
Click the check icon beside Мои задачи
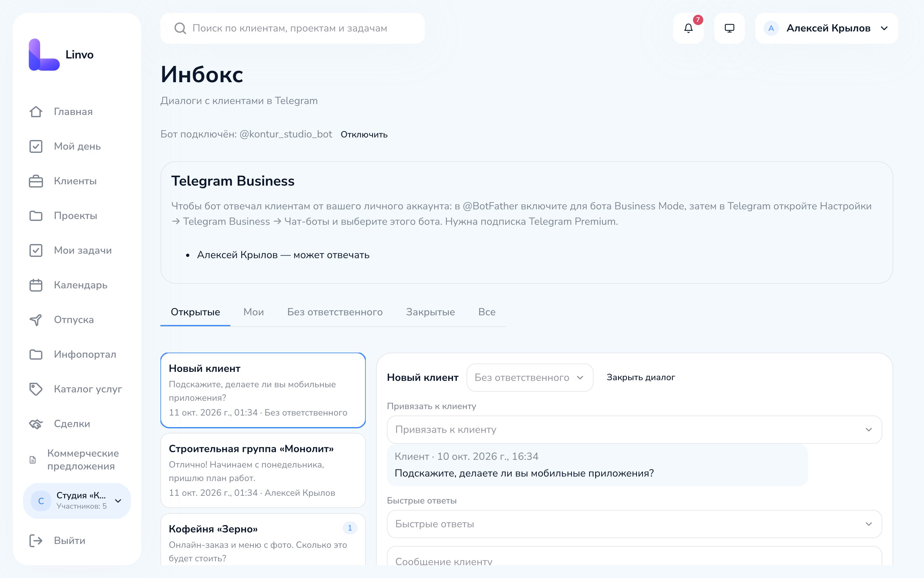pyautogui.click(x=36, y=250)
